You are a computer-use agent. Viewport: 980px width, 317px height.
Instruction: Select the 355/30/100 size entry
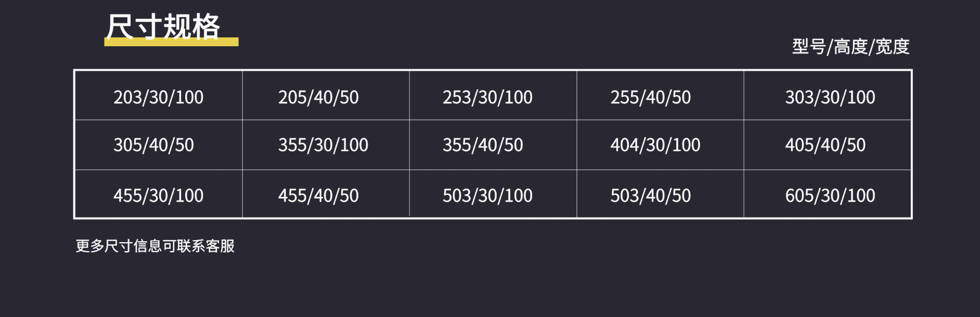tap(323, 145)
